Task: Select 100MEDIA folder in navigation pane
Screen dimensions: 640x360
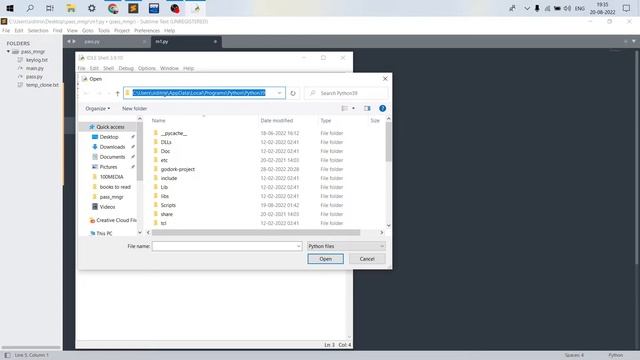Action: click(x=111, y=177)
